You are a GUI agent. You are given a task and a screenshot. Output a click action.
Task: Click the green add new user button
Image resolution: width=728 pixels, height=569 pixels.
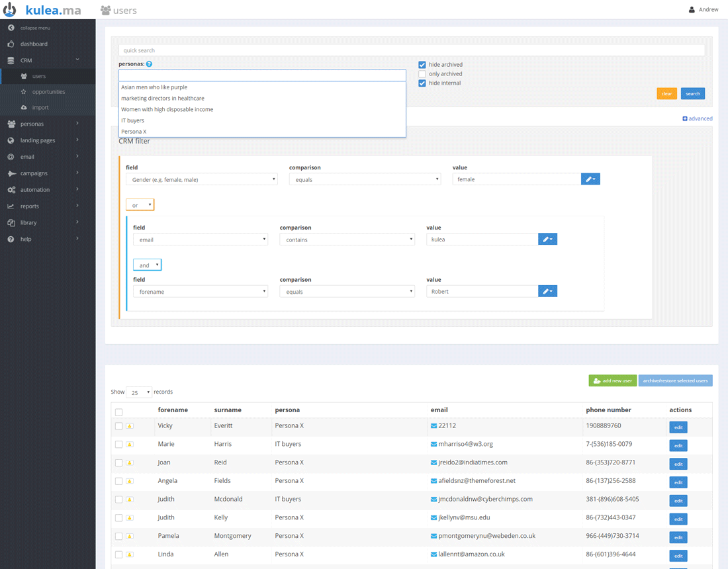[612, 380]
